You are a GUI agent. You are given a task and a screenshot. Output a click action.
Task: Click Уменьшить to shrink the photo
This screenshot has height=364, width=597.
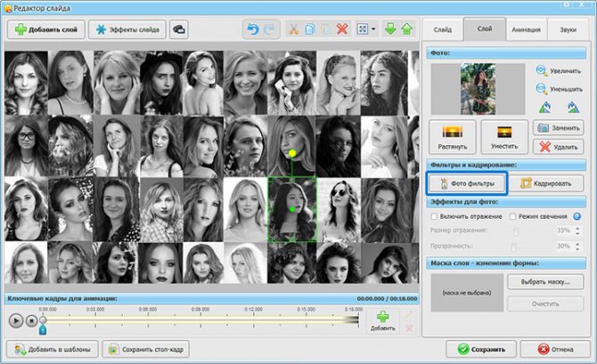click(558, 88)
